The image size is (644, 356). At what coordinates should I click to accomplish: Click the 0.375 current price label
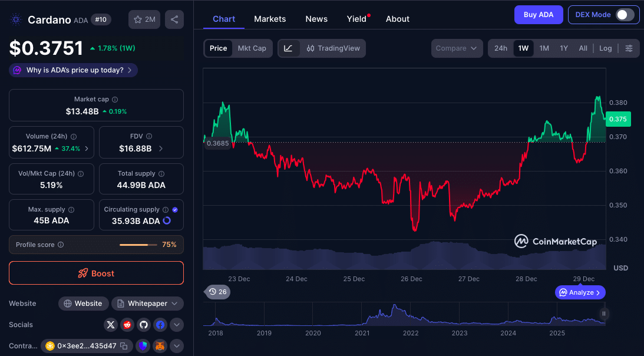click(x=618, y=119)
